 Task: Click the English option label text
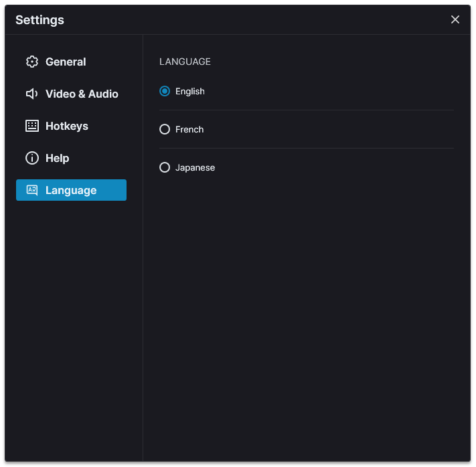pyautogui.click(x=190, y=92)
